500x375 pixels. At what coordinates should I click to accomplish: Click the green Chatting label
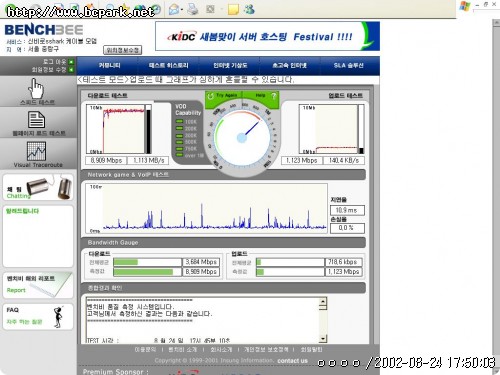(18, 196)
